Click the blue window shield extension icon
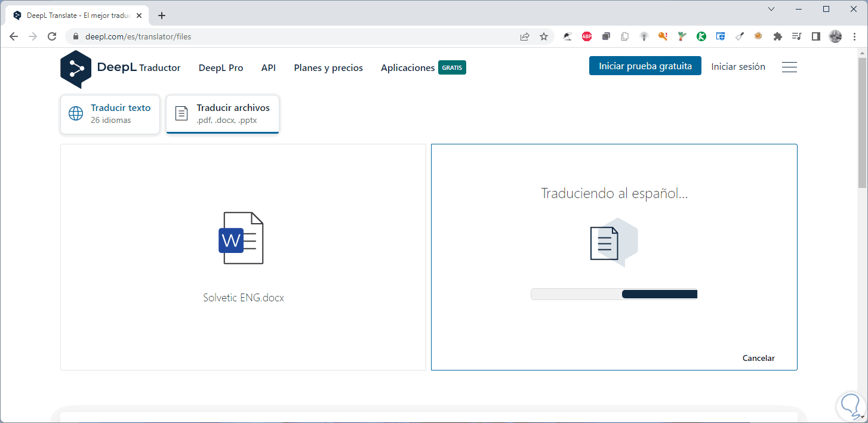This screenshot has height=423, width=868. [721, 36]
